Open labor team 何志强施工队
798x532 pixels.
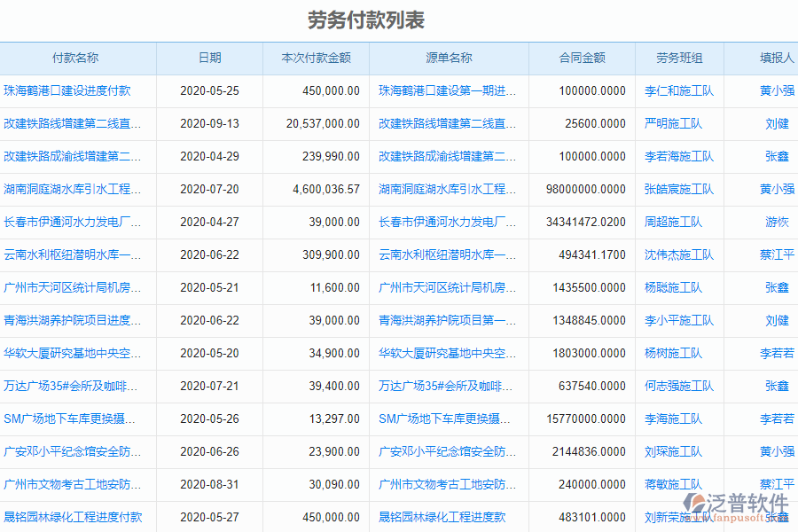(679, 386)
